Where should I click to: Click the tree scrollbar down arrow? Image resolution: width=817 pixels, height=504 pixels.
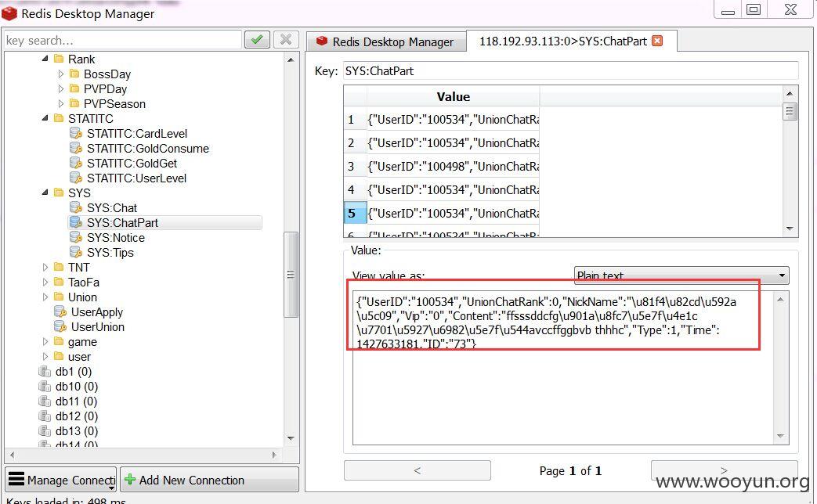291,438
